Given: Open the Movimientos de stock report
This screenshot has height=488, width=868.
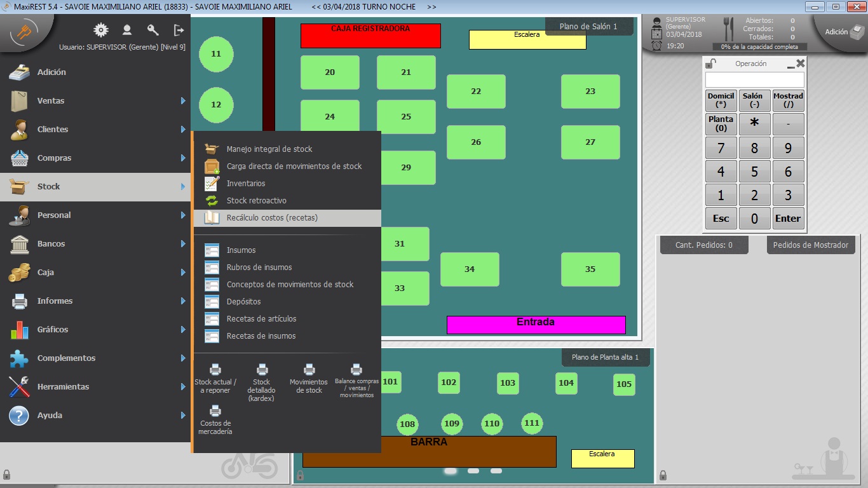Looking at the screenshot, I should click(x=309, y=378).
